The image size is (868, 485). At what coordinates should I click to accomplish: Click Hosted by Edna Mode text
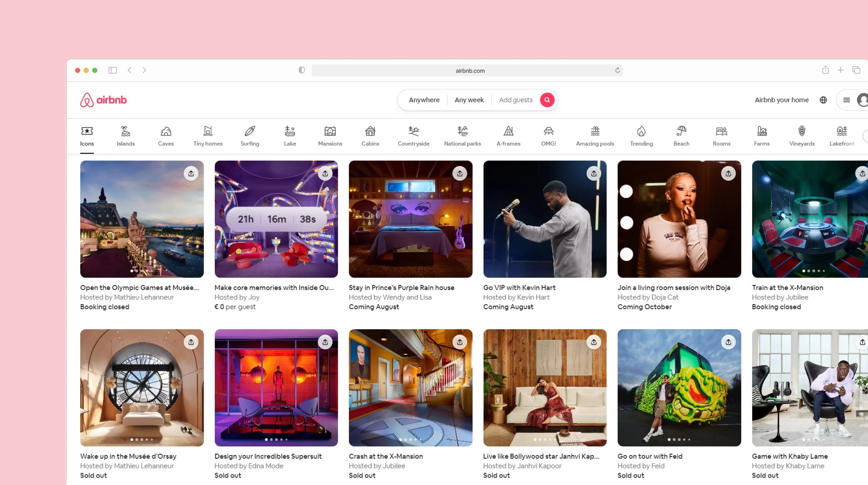(x=249, y=466)
